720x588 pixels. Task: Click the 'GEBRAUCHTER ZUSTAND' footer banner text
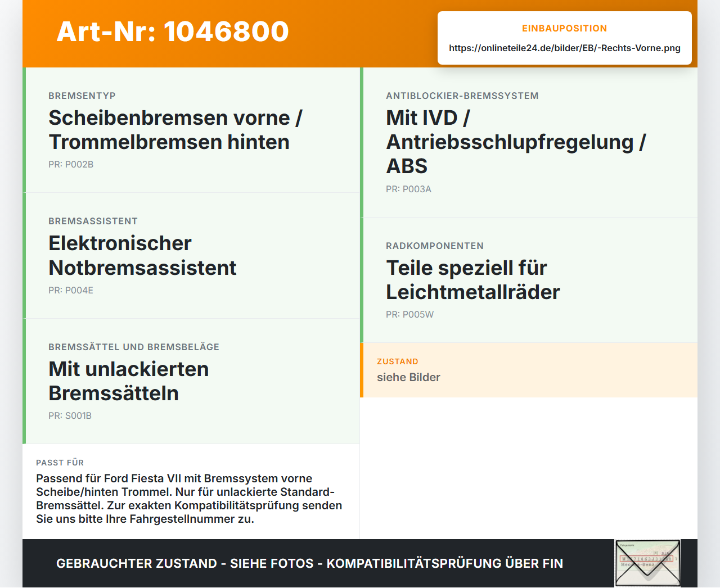309,563
